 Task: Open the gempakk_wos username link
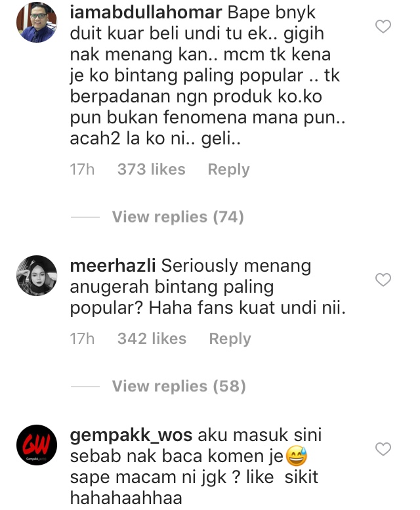tap(131, 435)
